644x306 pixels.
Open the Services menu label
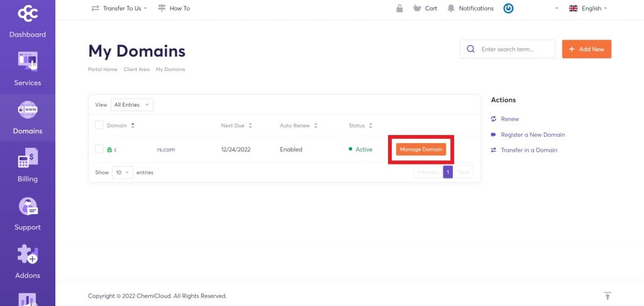(28, 83)
